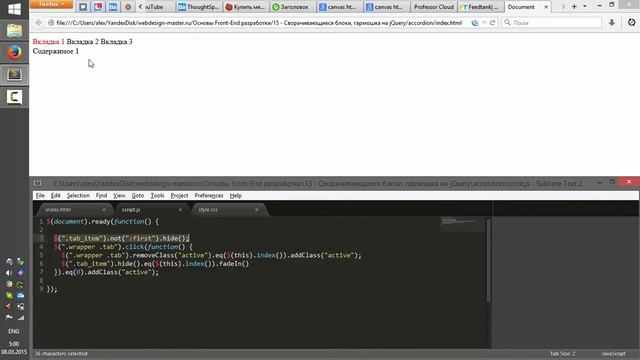Viewport: 640px width, 360px height.
Task: Open the Selection menu
Action: pyautogui.click(x=78, y=196)
